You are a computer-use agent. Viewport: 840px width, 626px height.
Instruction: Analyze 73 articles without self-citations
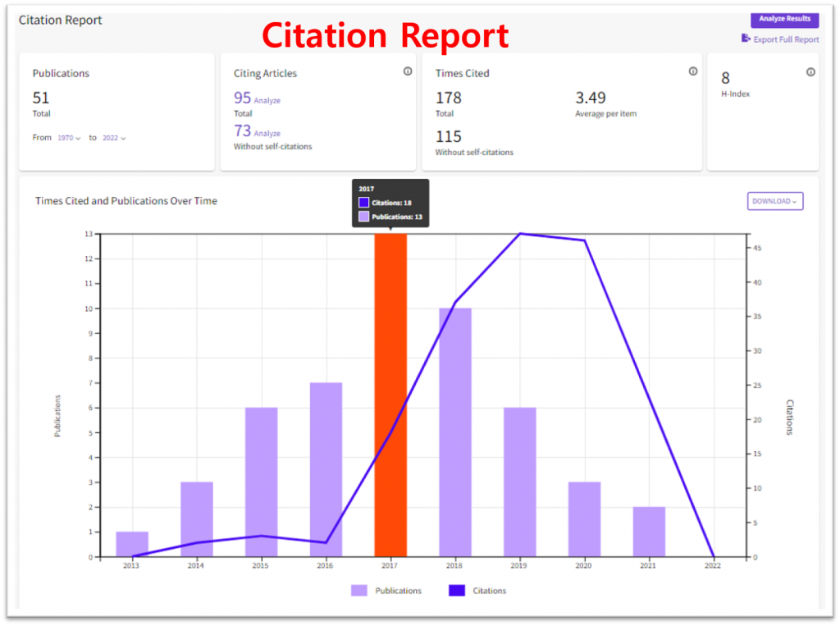click(x=267, y=133)
